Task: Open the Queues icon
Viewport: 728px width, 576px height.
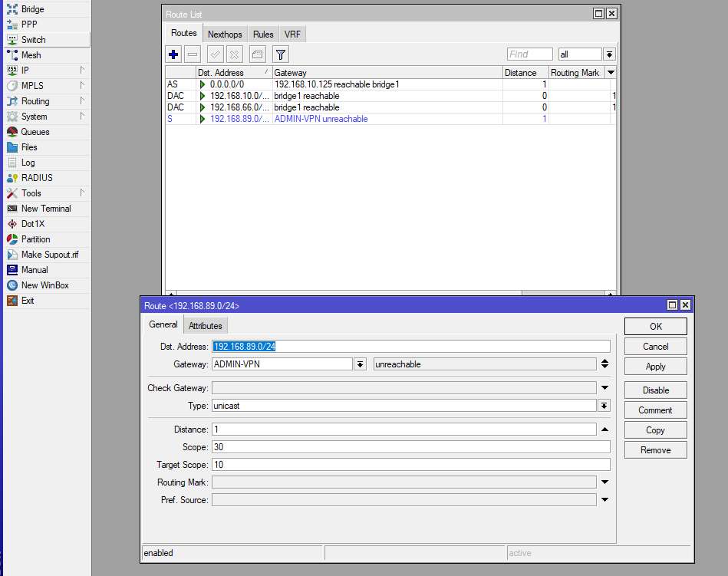Action: tap(12, 131)
